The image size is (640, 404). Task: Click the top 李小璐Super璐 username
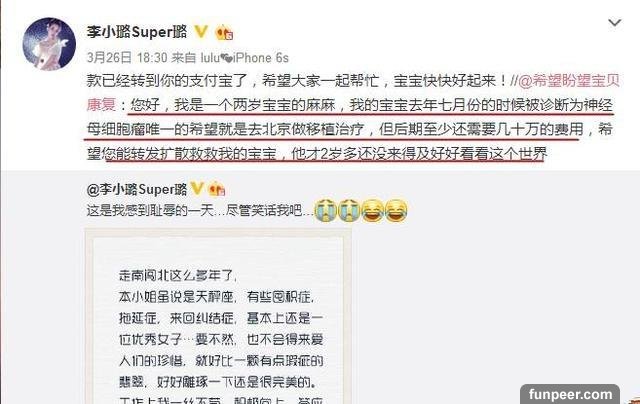click(x=137, y=31)
